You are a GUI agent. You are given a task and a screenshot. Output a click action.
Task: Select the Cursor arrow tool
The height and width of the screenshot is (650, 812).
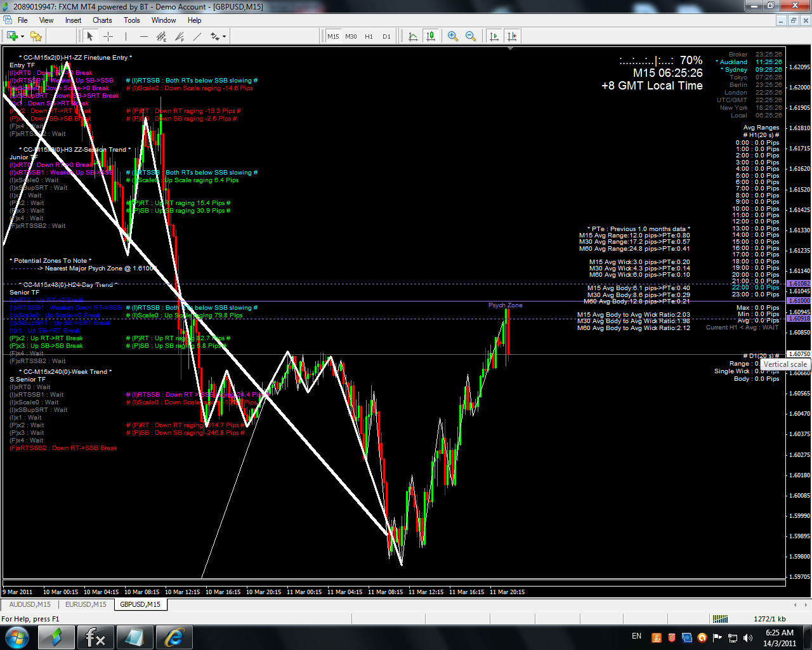pyautogui.click(x=89, y=36)
